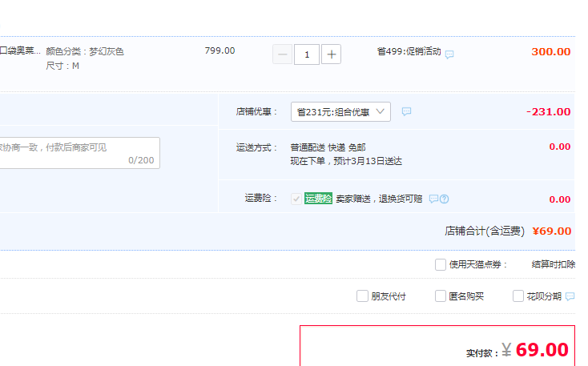Click the 实付款 ¥69.00 amount

click(x=518, y=350)
